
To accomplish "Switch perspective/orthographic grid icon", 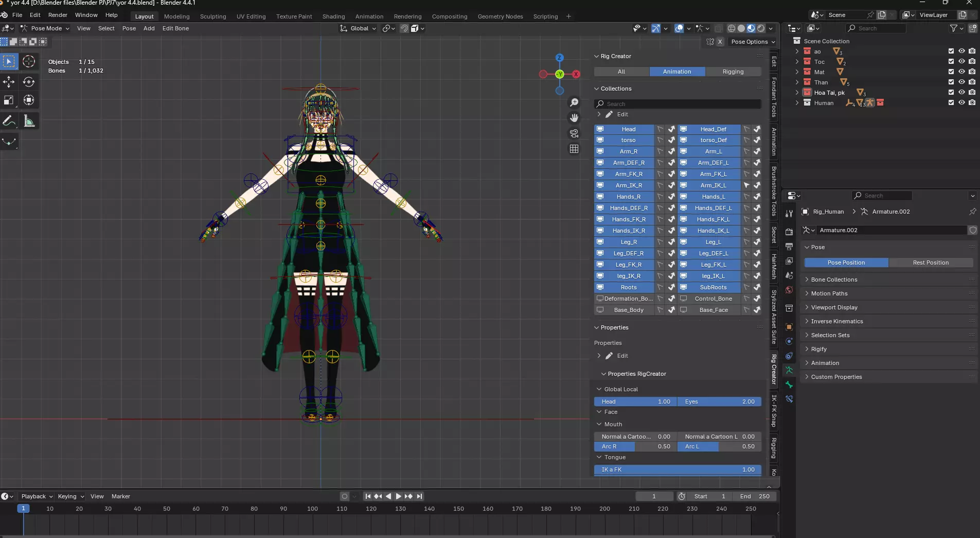I will [574, 149].
